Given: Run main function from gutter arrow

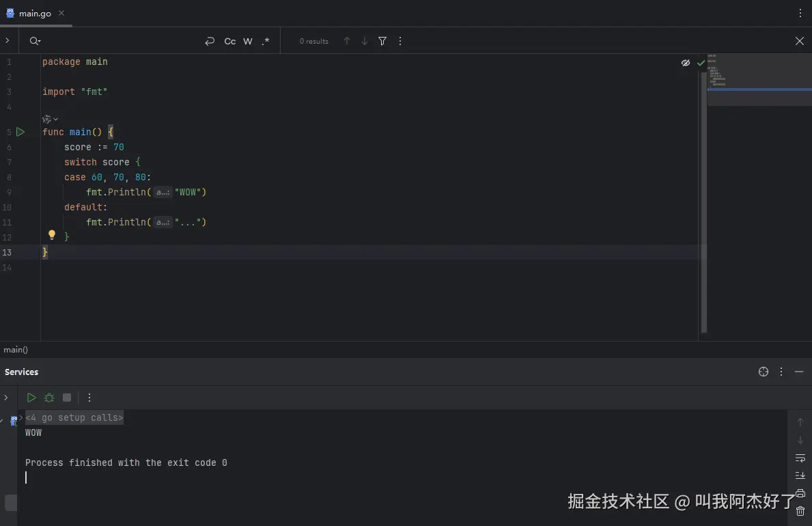Looking at the screenshot, I should click(x=20, y=132).
